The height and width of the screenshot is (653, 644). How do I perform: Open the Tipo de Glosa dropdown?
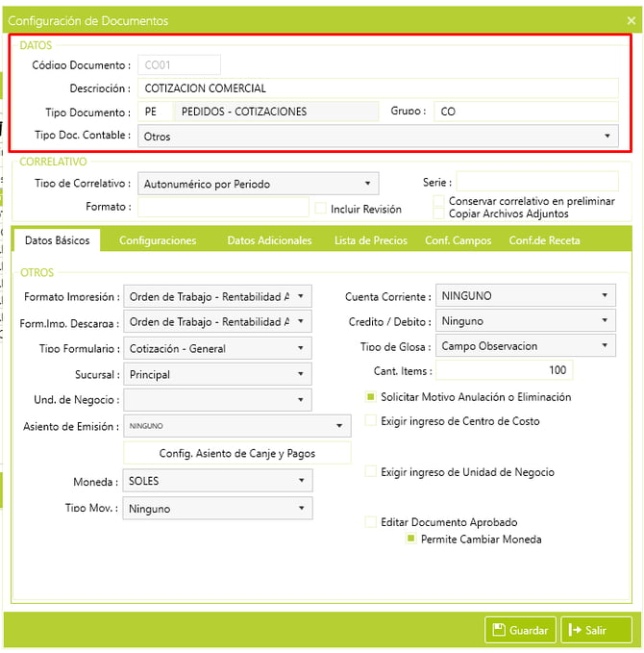[525, 346]
